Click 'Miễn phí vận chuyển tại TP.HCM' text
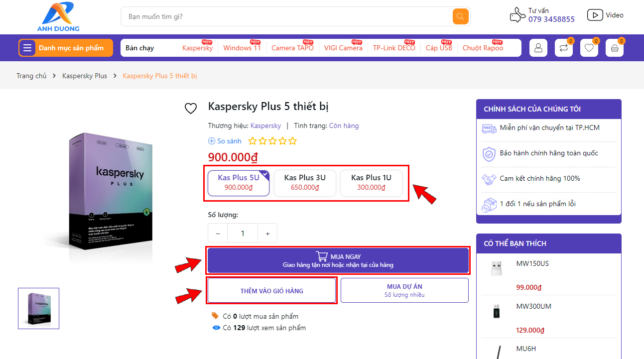Screen dimensions: 644x359 [x=550, y=127]
